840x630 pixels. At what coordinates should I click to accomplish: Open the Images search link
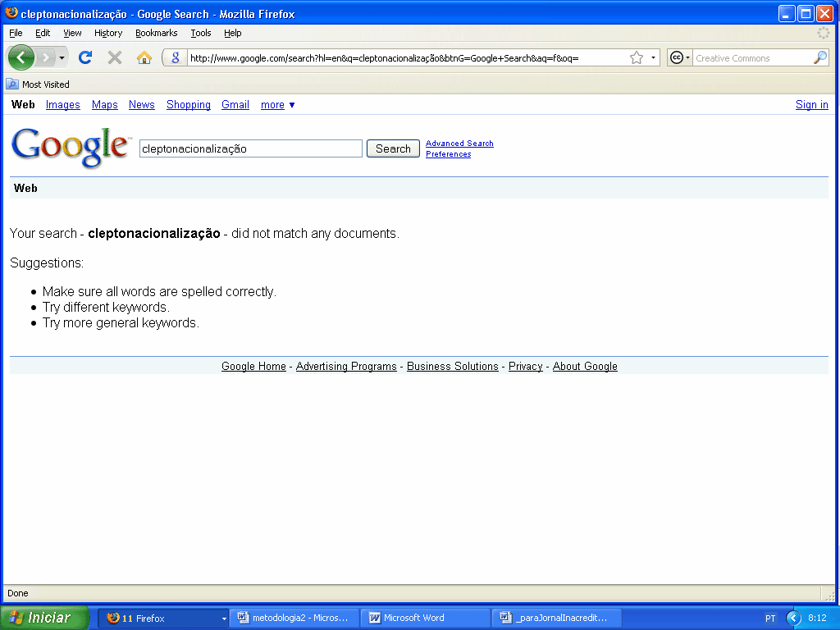click(62, 104)
